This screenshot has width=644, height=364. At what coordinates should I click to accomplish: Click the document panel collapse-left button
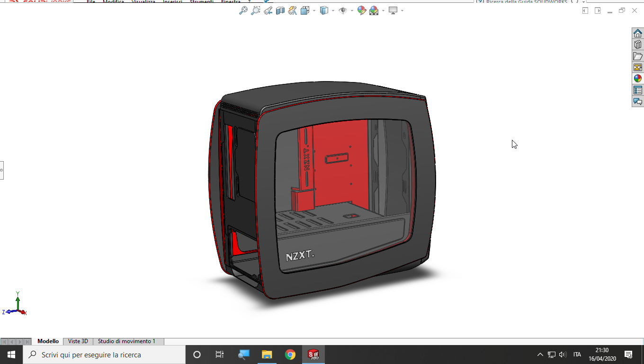tap(585, 10)
